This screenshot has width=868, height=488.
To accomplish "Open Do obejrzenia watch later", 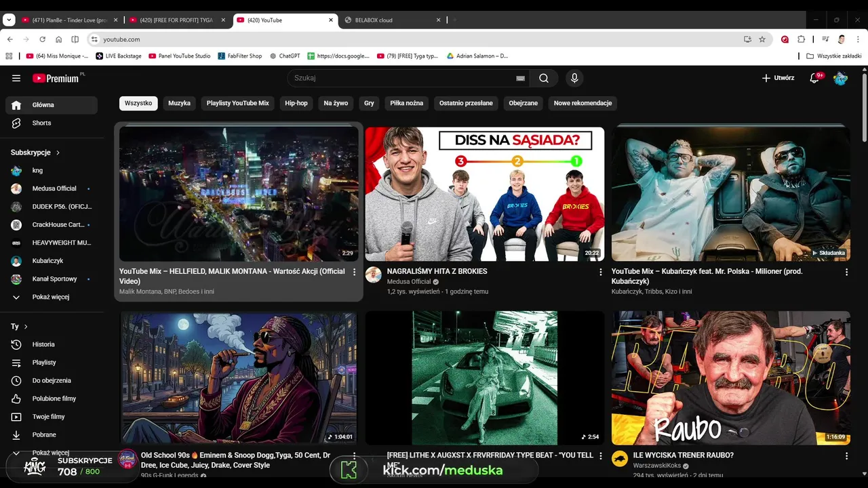I will [x=52, y=380].
